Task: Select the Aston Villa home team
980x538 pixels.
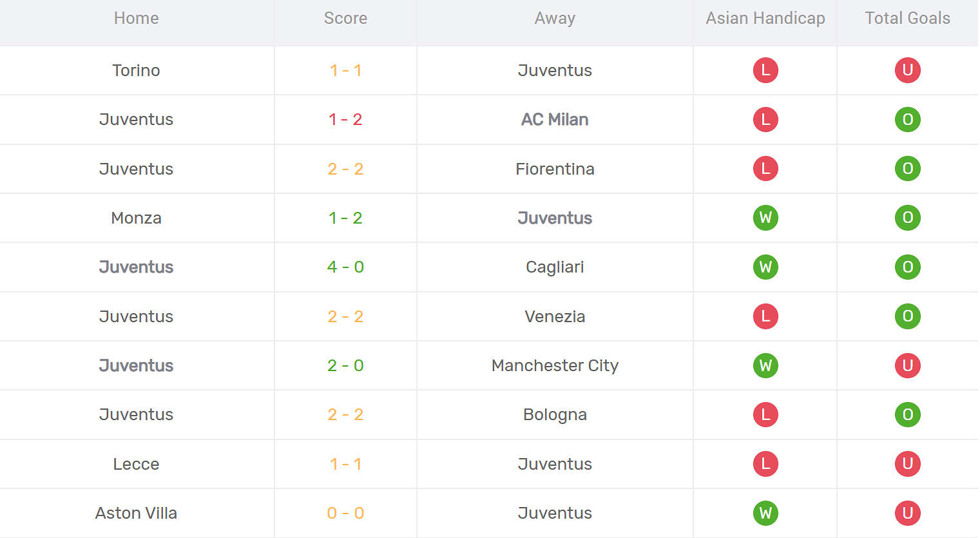Action: tap(136, 513)
